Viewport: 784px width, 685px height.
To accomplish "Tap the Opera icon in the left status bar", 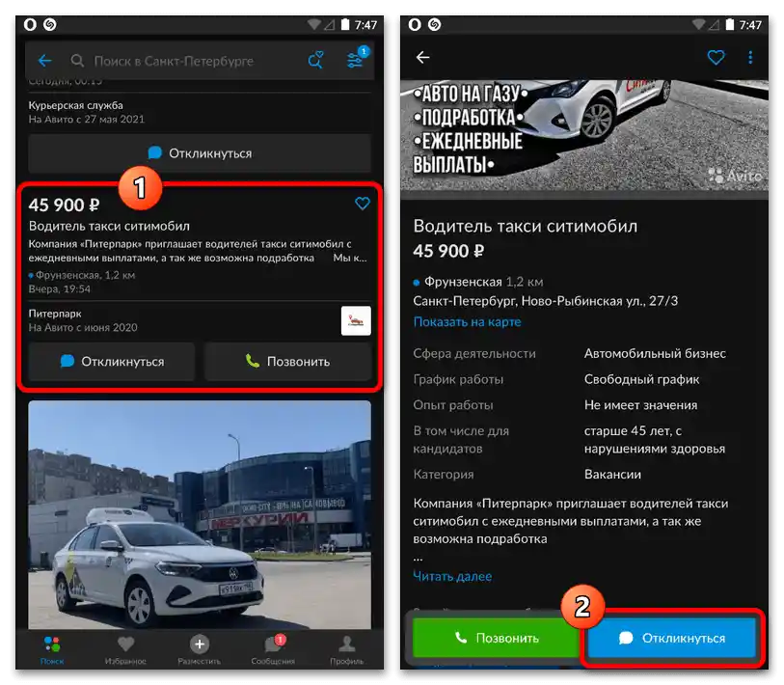I will pos(30,24).
